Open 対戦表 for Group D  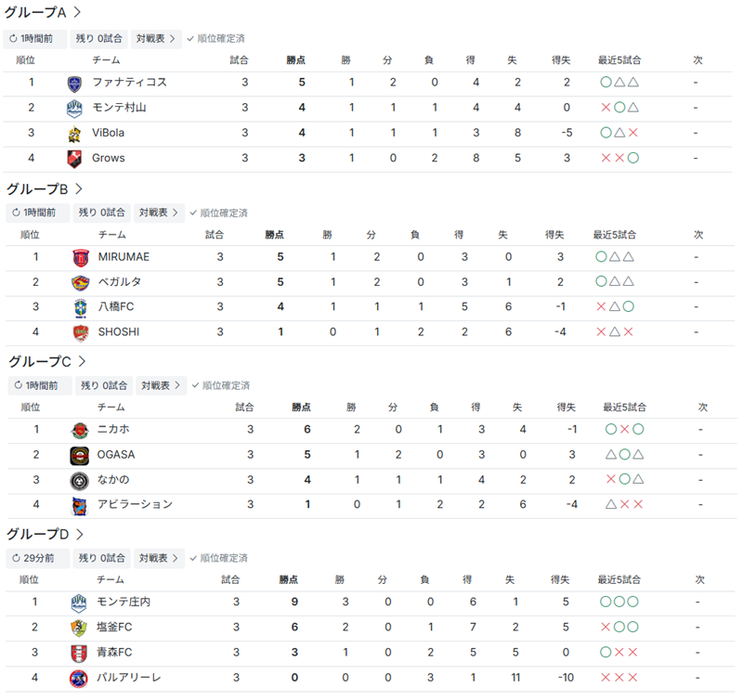pos(159,559)
